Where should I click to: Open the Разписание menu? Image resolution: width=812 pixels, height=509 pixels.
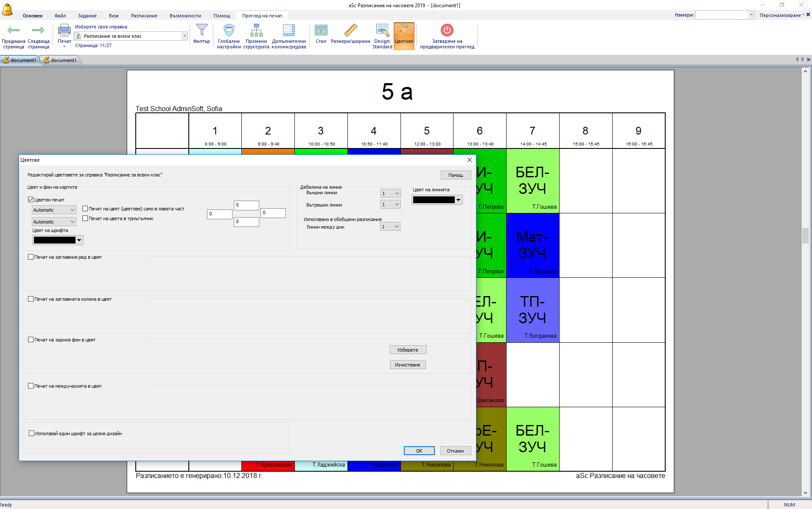[x=144, y=16]
